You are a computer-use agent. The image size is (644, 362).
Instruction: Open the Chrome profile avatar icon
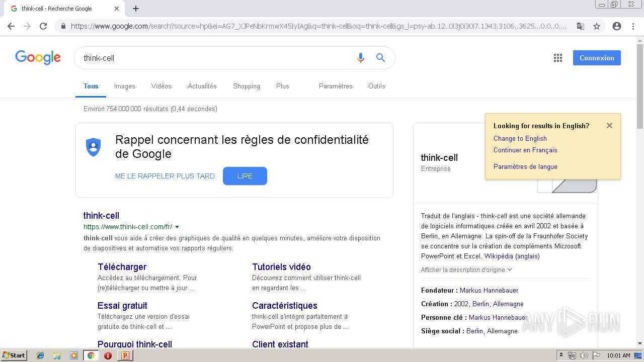coord(617,26)
